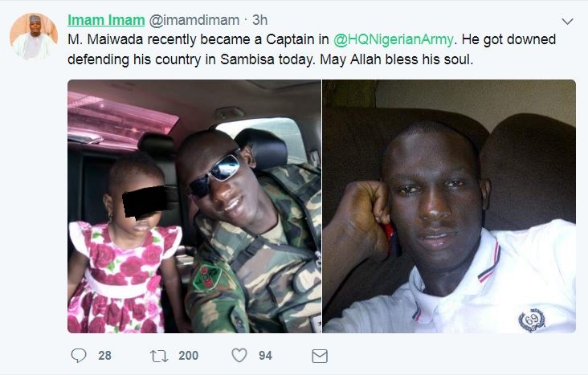
Task: Enlarge the left photo taken in the car
Action: click(x=194, y=206)
